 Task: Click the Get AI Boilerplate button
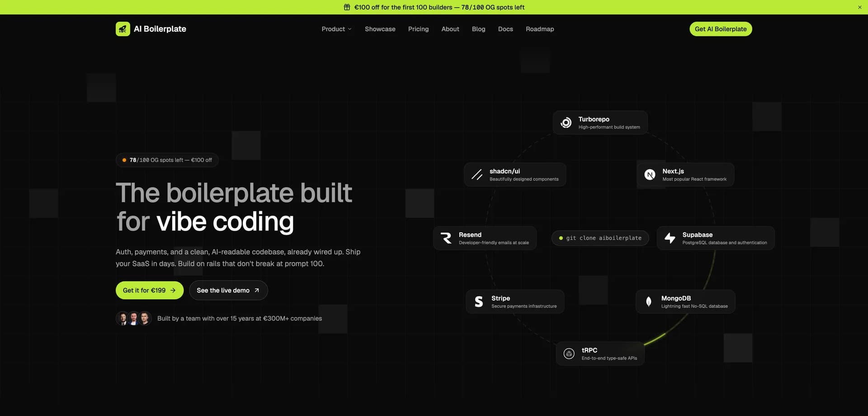click(721, 29)
